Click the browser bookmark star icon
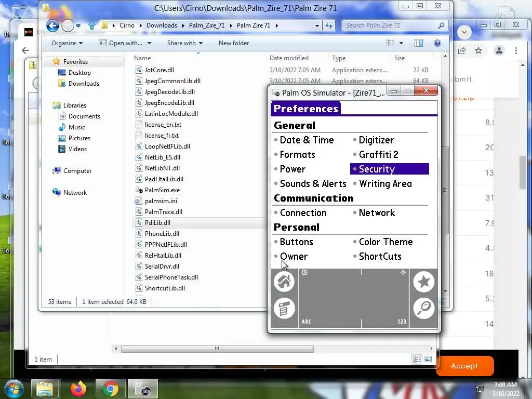The height and width of the screenshot is (399, 532). [478, 50]
